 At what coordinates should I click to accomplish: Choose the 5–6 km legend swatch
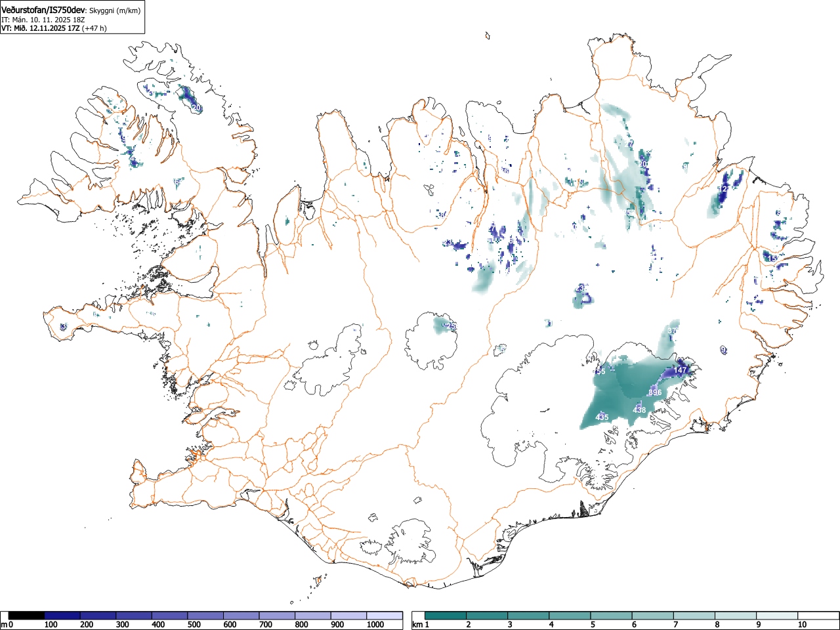tap(611, 616)
